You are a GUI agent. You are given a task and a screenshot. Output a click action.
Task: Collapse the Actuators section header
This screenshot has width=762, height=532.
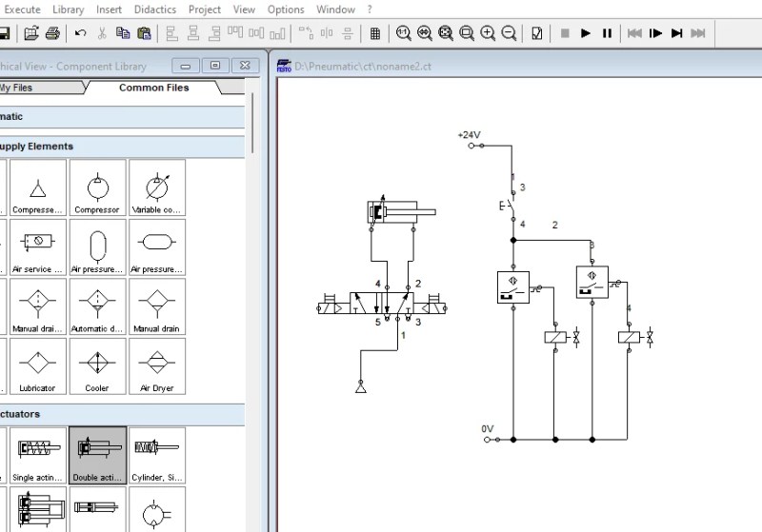pyautogui.click(x=122, y=415)
